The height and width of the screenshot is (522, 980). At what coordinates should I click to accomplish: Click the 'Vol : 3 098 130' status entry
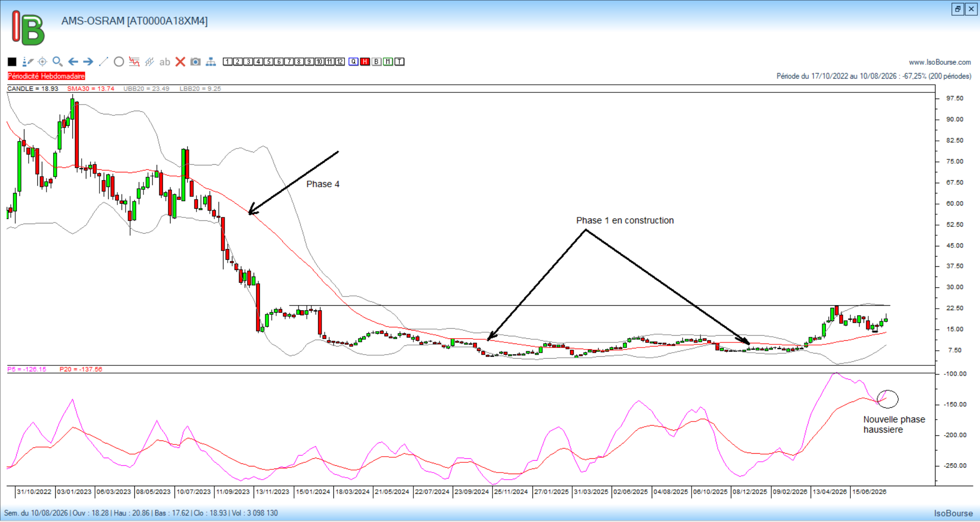tap(255, 513)
